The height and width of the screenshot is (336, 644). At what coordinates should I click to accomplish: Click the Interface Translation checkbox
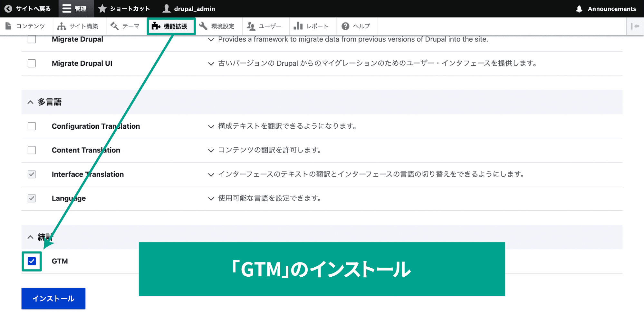click(32, 174)
